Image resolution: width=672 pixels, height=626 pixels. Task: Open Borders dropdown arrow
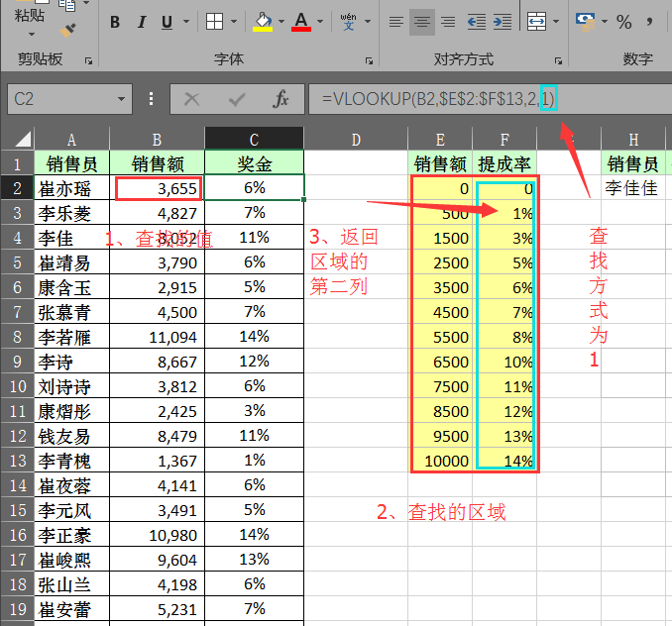(x=234, y=22)
